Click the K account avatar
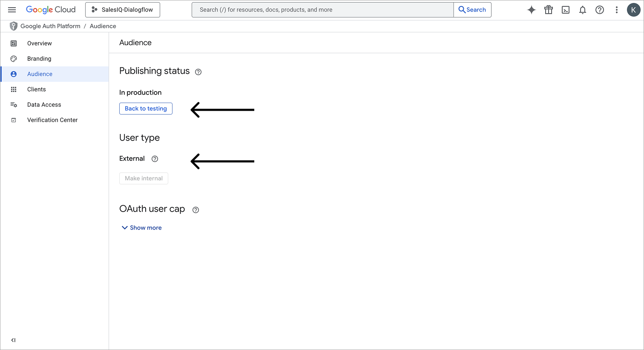 [633, 10]
